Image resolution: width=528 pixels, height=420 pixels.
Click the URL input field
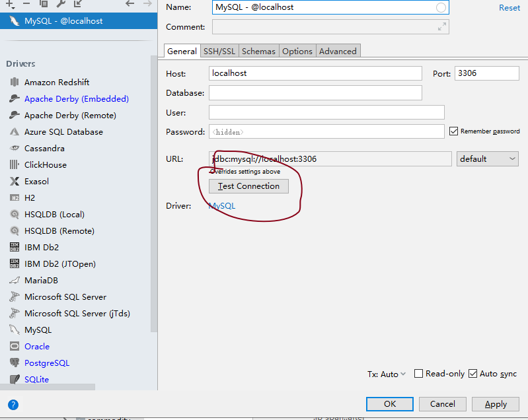coord(330,159)
